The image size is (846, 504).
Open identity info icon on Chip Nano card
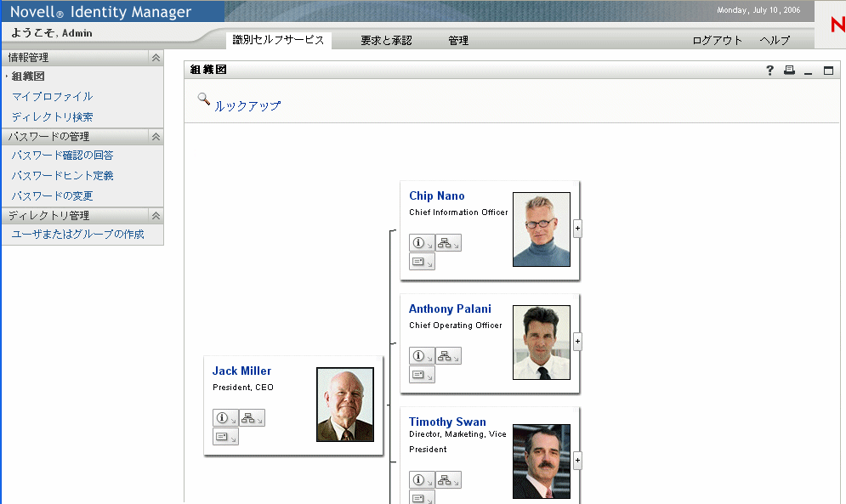point(422,243)
